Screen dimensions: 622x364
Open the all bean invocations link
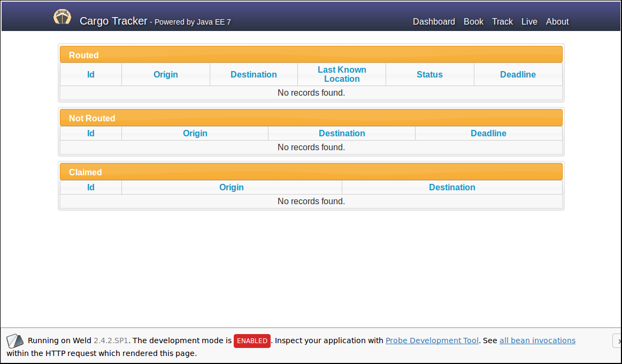tap(537, 340)
